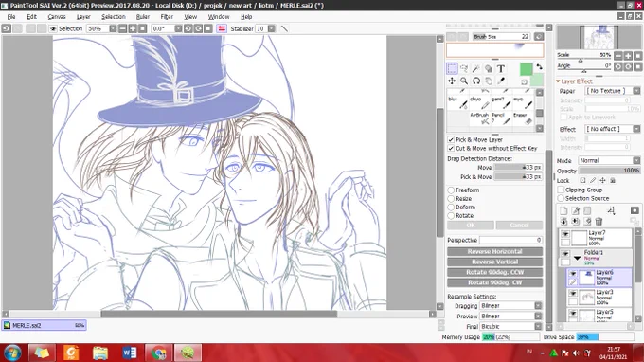The image size is (644, 362).
Task: Hide Layer6 with its eye icon
Action: click(573, 274)
